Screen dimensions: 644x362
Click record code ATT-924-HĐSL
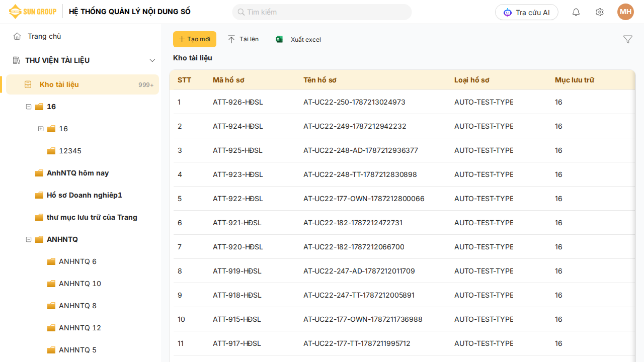pyautogui.click(x=238, y=126)
